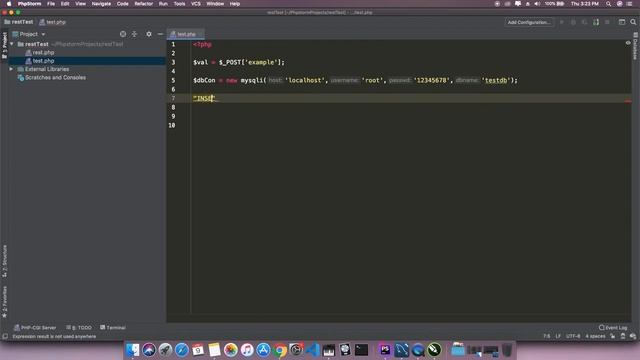Click the Search Everywhere magnifier icon in PhpStorm toolbar
The width and height of the screenshot is (640, 360).
[633, 22]
